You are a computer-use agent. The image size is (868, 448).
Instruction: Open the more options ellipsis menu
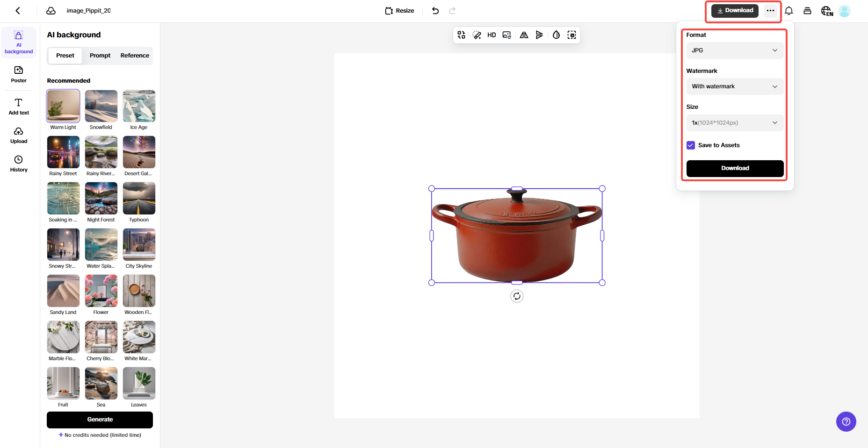pos(770,11)
